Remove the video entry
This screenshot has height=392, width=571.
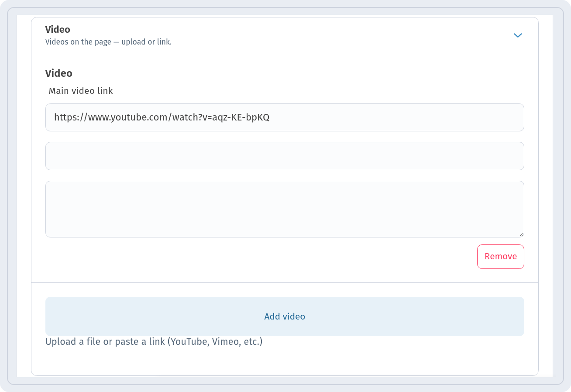pos(501,257)
